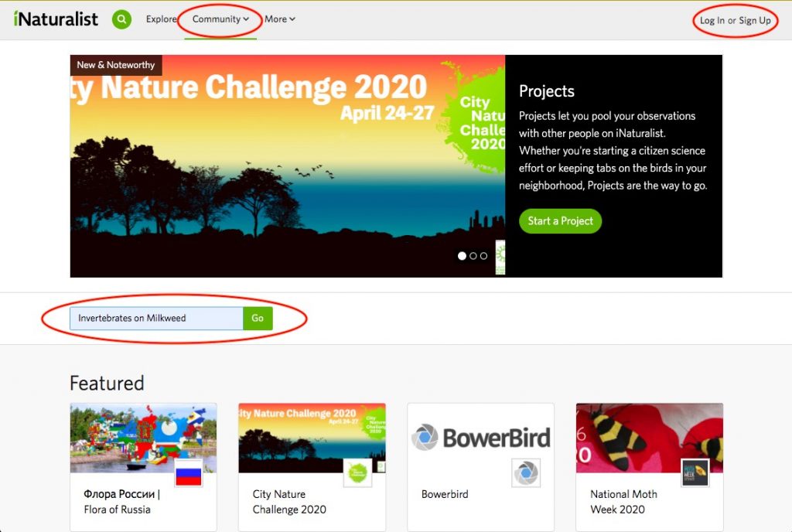The image size is (792, 532).
Task: Click the 'Featured' section heading
Action: pyautogui.click(x=107, y=384)
